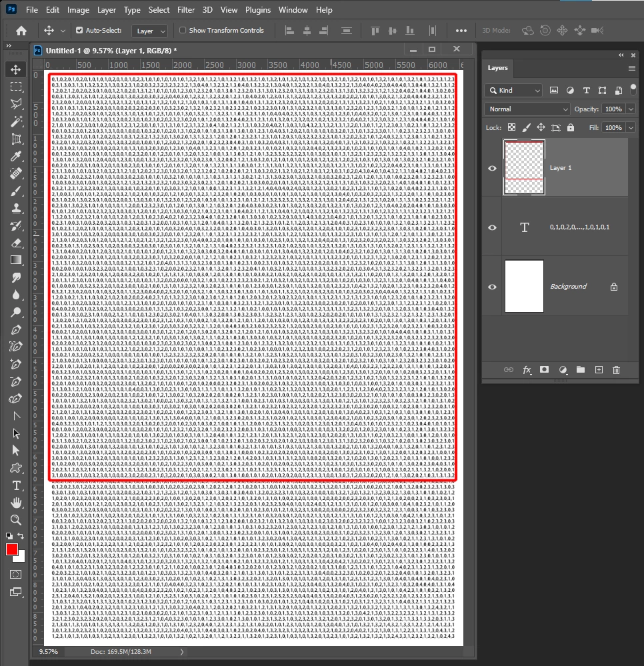Select Layer 1 thumbnail
Screen dimensions: 644x666
(x=524, y=168)
